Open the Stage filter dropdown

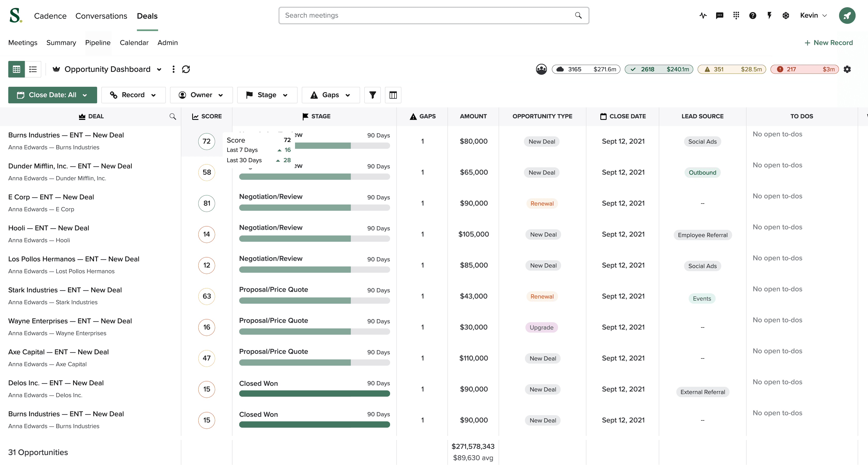click(266, 95)
